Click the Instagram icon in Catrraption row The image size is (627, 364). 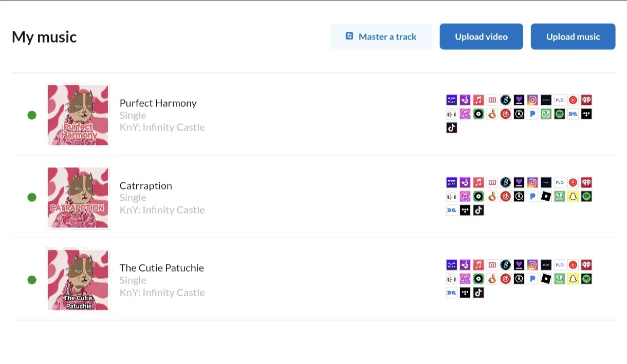click(532, 182)
